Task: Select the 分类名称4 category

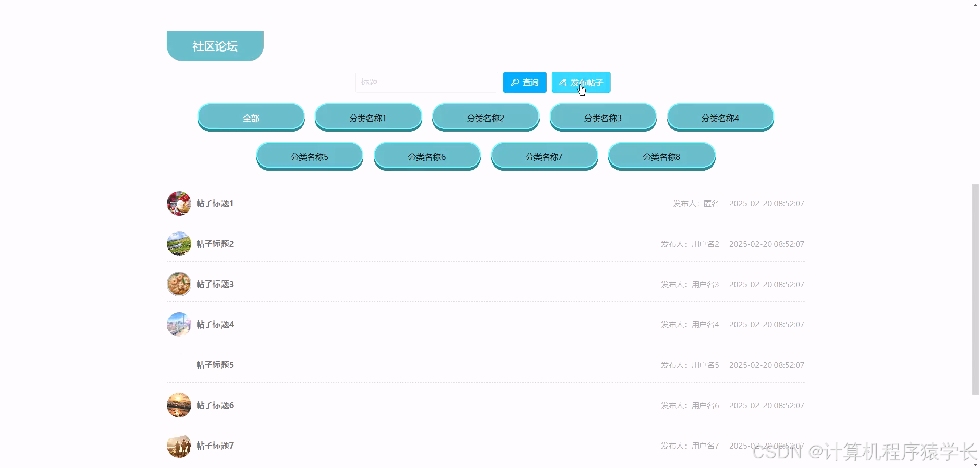Action: pyautogui.click(x=721, y=118)
